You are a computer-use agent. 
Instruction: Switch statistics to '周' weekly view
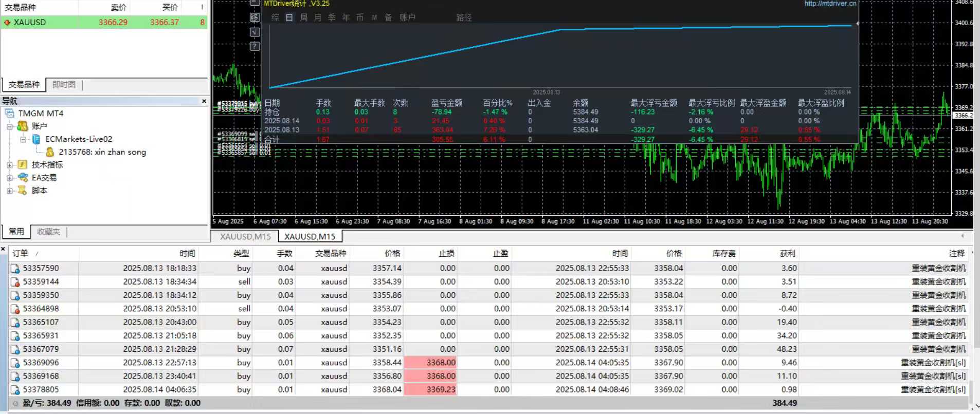tap(304, 17)
